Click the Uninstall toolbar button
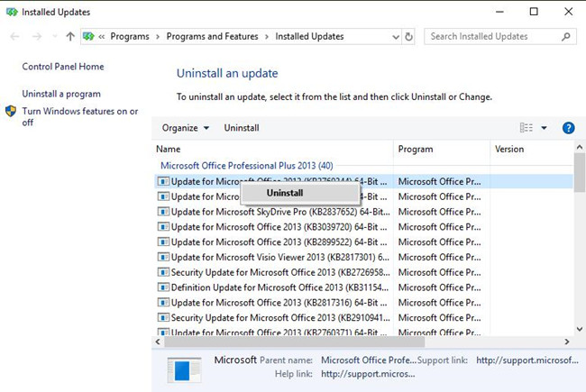This screenshot has width=586, height=392. pos(242,128)
